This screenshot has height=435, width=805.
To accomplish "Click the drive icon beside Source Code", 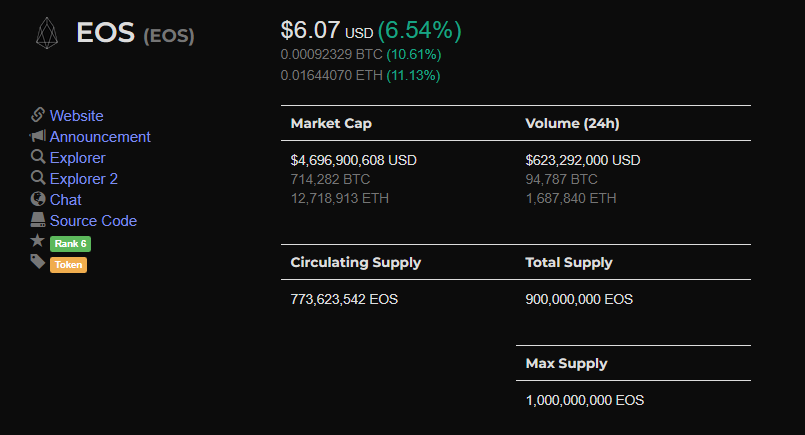I will click(x=38, y=220).
